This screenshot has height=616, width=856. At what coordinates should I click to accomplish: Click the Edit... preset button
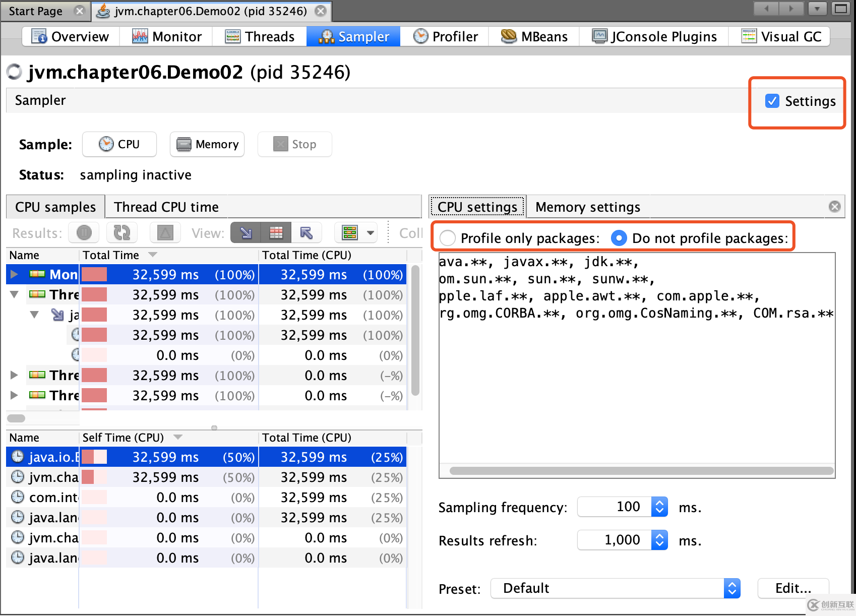click(793, 588)
